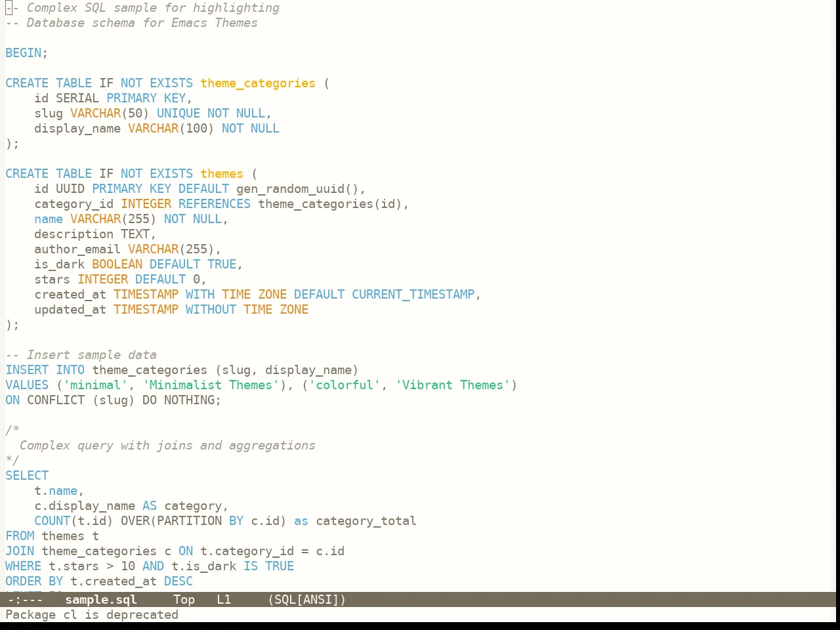
Task: Click COUNT function in the window expression
Action: pos(52,521)
